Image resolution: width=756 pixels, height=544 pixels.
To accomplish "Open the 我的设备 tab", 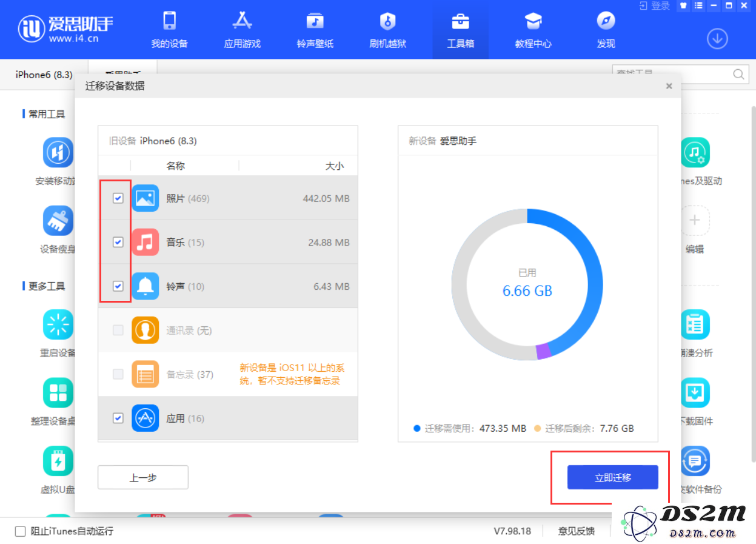I will click(x=170, y=30).
